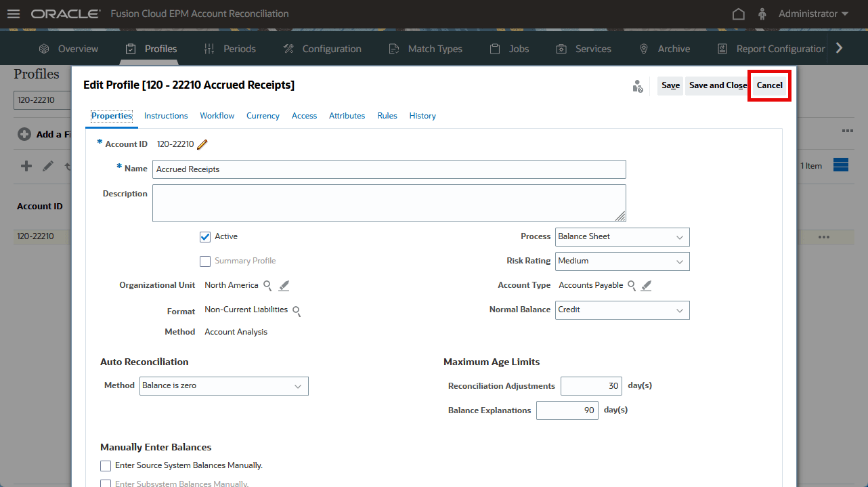Click Balance Explanations days field

[x=567, y=410]
